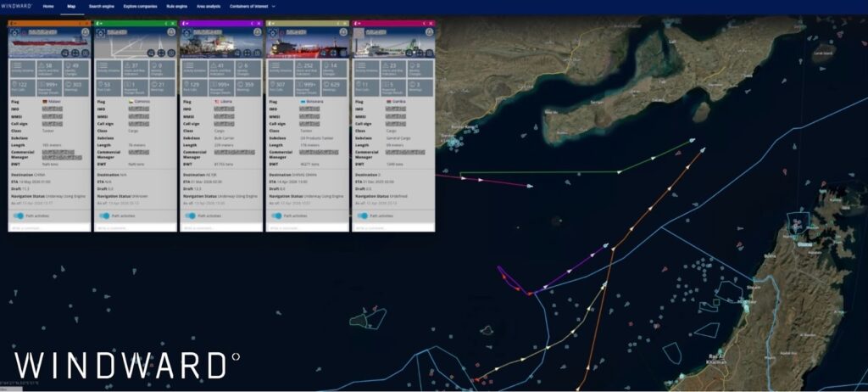Open Identity Changes tile showing 49

click(76, 69)
